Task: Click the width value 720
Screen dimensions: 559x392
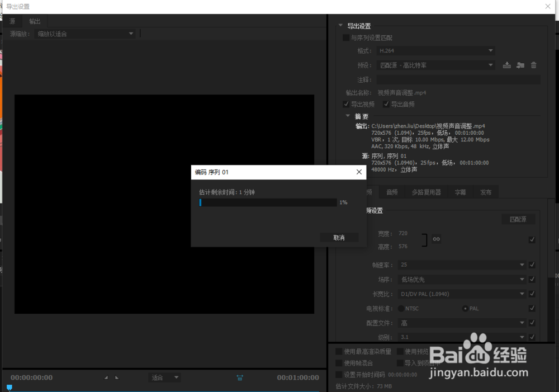Action: pyautogui.click(x=403, y=233)
